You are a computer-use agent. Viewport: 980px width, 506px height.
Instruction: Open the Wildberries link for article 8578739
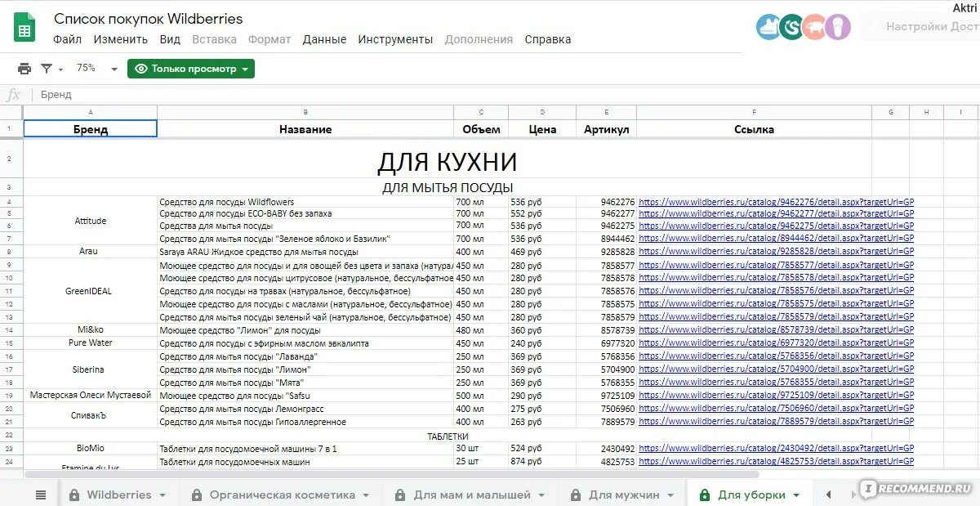coord(776,330)
